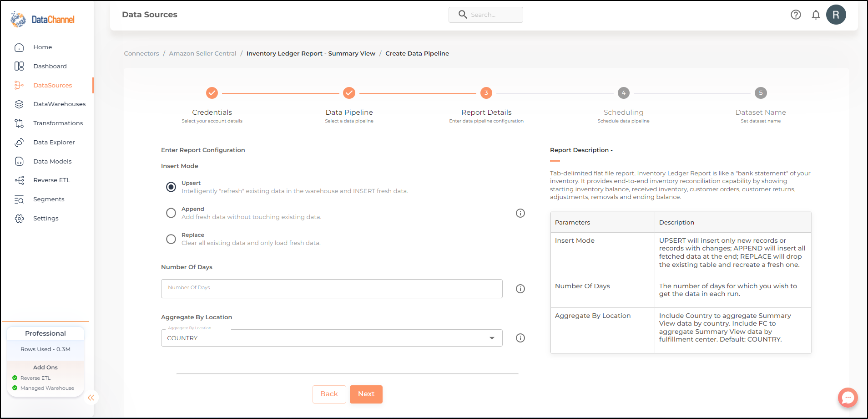This screenshot has height=419, width=868.
Task: Click the Settings gear icon
Action: coord(19,219)
